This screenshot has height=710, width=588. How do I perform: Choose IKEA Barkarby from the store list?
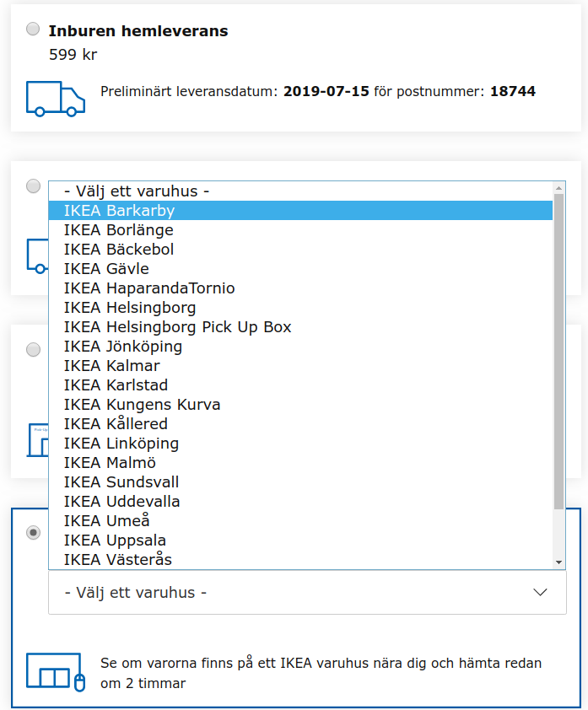300,211
